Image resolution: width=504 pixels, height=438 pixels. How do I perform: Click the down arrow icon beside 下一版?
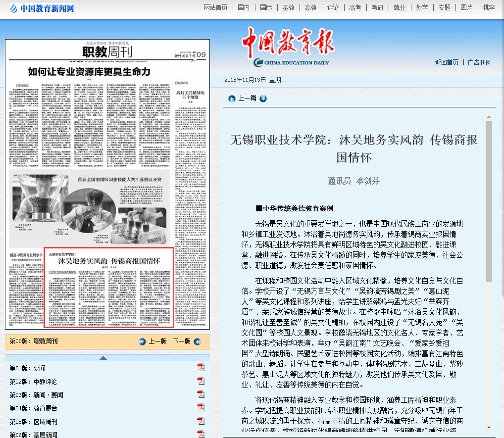click(x=198, y=341)
